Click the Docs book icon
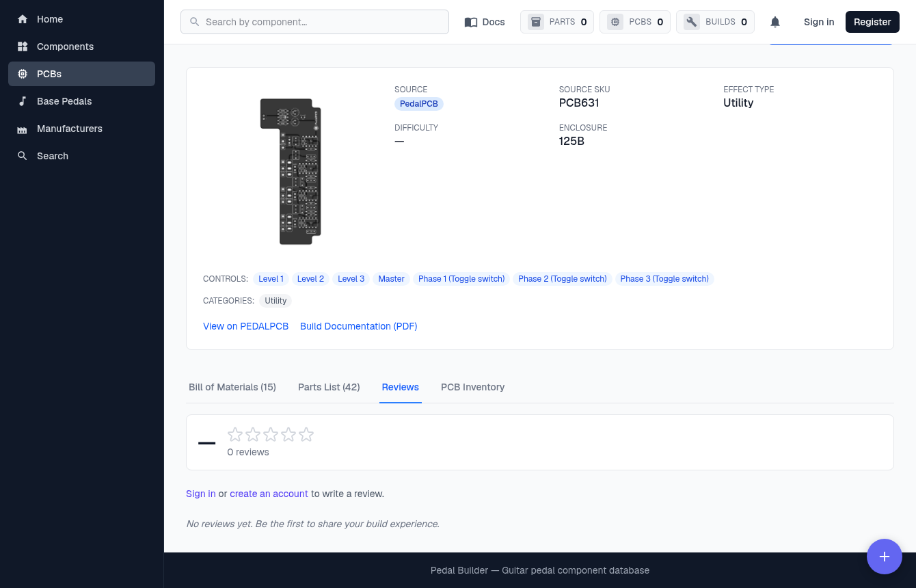This screenshot has width=916, height=588. point(471,22)
